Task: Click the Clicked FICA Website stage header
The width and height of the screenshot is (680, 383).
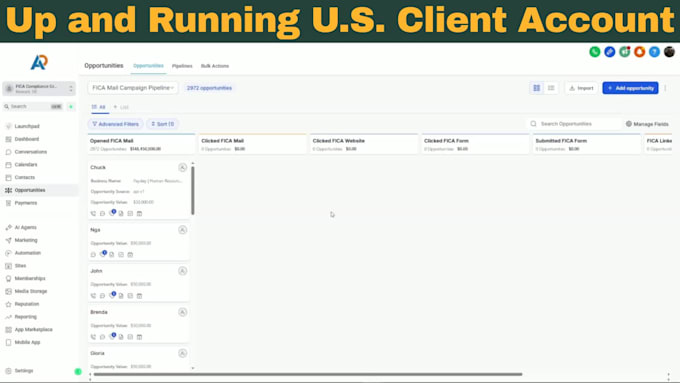Action: click(364, 144)
